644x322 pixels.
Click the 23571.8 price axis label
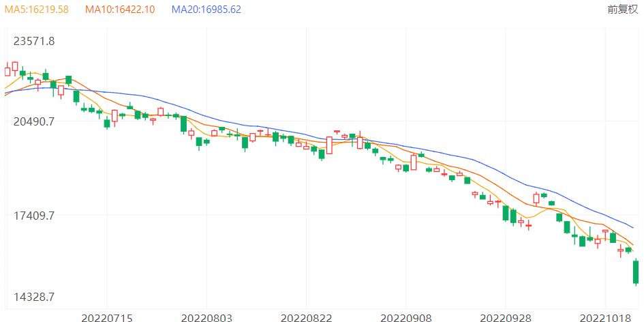pos(34,42)
